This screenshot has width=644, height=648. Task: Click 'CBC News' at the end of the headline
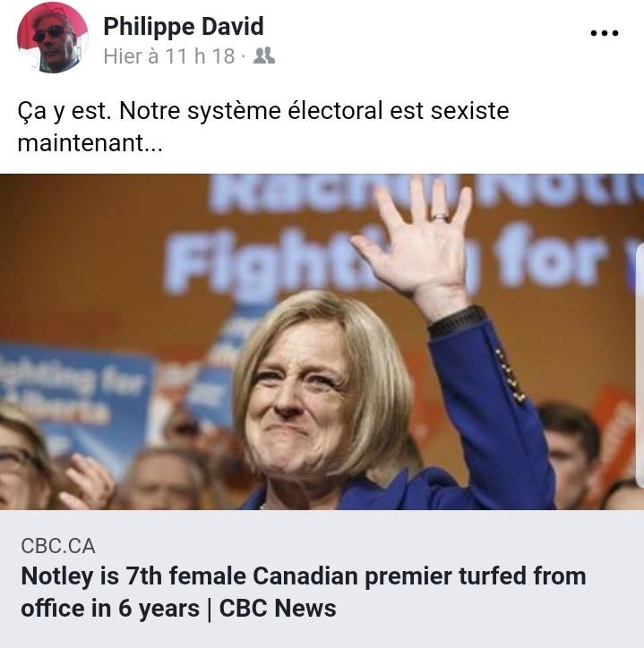pyautogui.click(x=278, y=609)
